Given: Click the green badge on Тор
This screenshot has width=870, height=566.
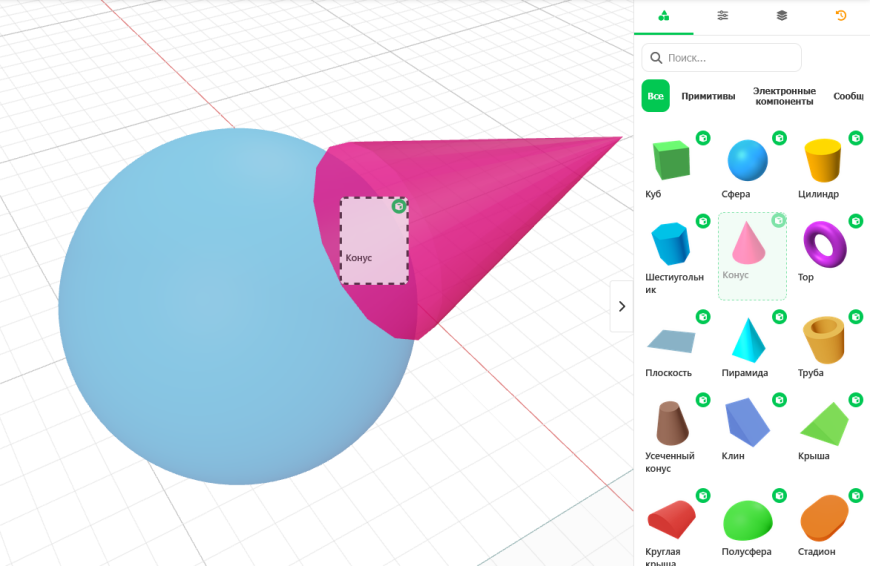Looking at the screenshot, I should 856,221.
